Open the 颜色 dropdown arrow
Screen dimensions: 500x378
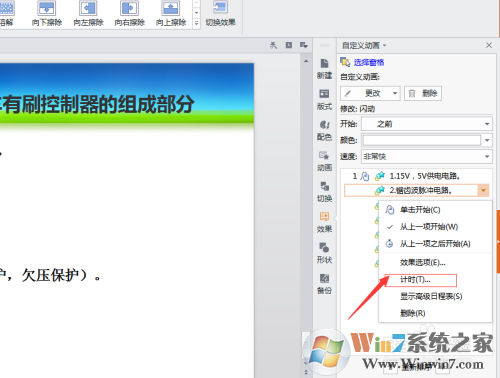(x=487, y=140)
